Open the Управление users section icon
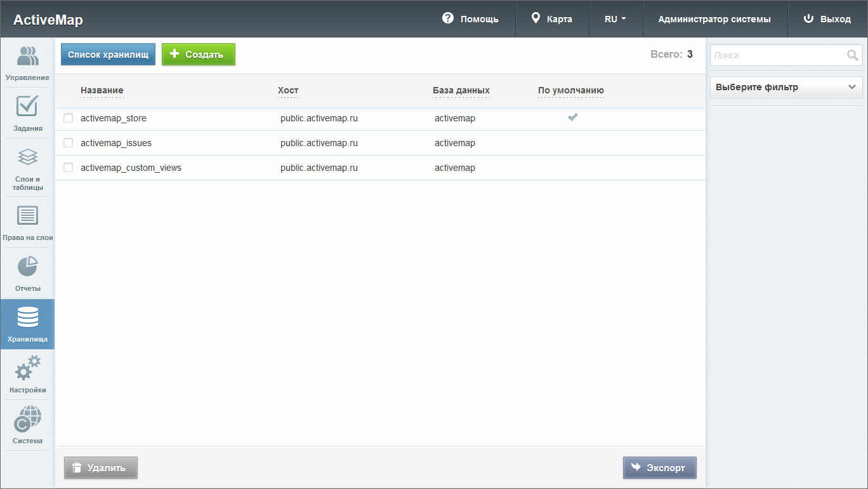Viewport: 868px width, 489px height. [27, 57]
